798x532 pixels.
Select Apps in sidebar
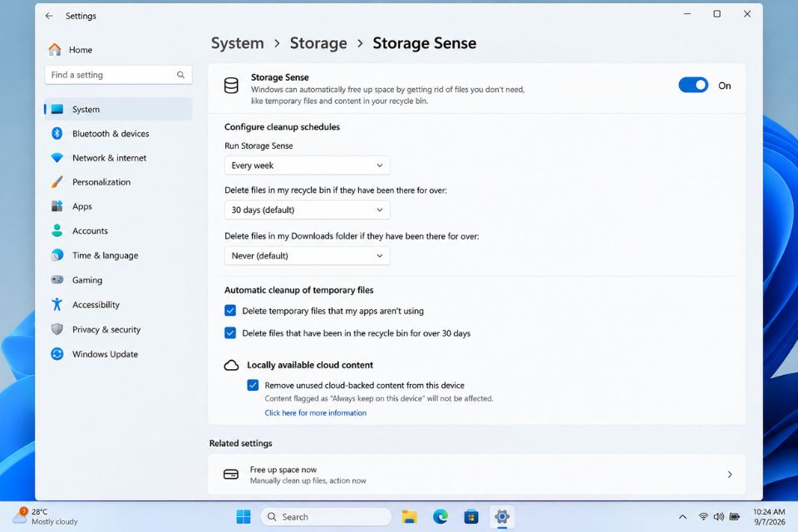point(118,206)
